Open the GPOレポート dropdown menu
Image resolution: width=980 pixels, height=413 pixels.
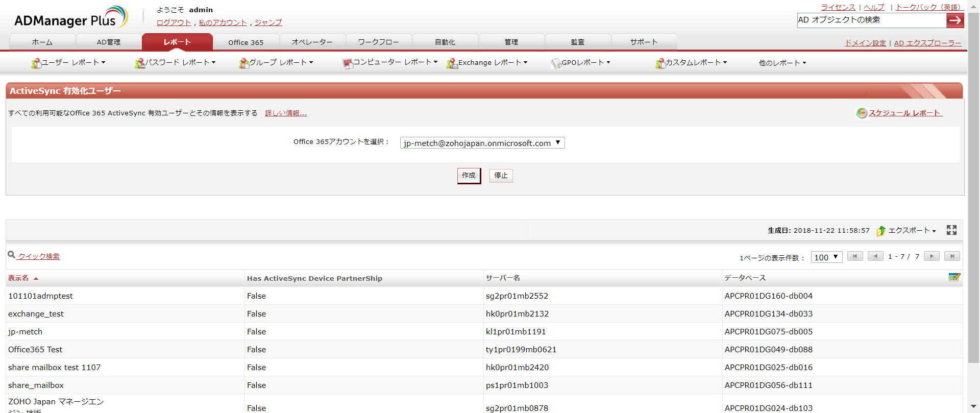point(586,62)
